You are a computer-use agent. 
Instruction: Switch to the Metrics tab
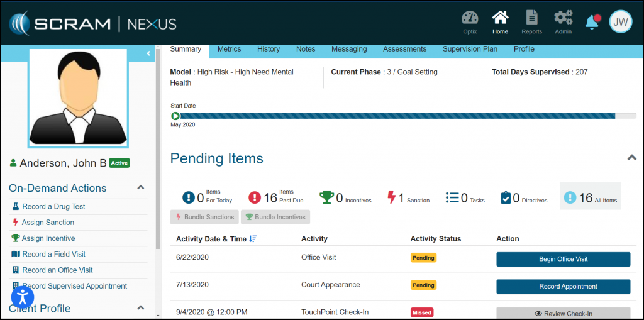pyautogui.click(x=229, y=49)
